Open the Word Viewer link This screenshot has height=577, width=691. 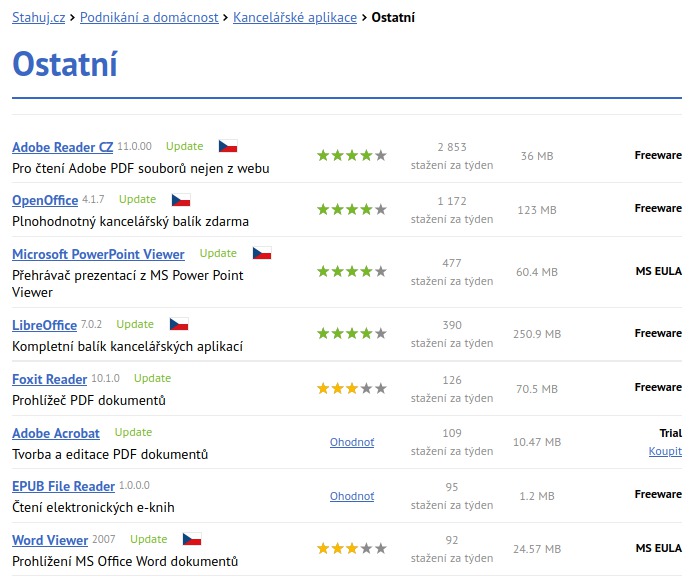[50, 540]
